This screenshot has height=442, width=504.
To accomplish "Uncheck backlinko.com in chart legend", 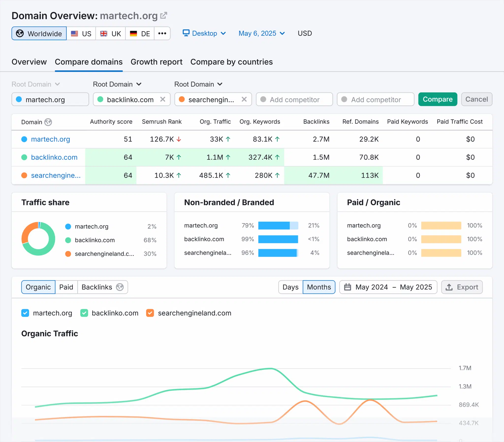I will [x=84, y=313].
